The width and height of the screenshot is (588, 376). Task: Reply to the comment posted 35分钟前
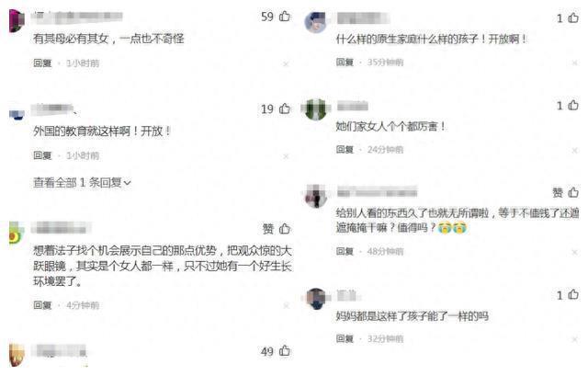point(345,62)
